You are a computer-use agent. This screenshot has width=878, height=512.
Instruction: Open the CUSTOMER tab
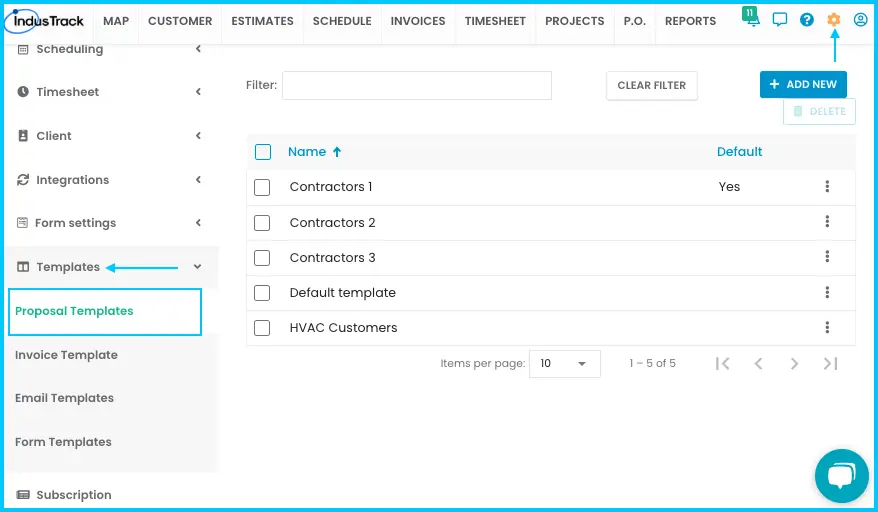180,21
